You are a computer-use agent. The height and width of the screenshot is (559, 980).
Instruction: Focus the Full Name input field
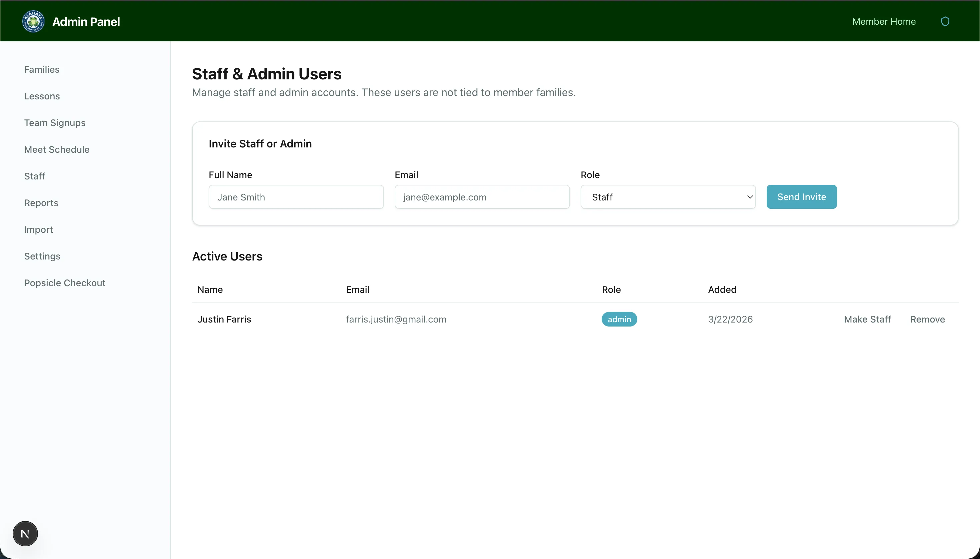point(296,197)
